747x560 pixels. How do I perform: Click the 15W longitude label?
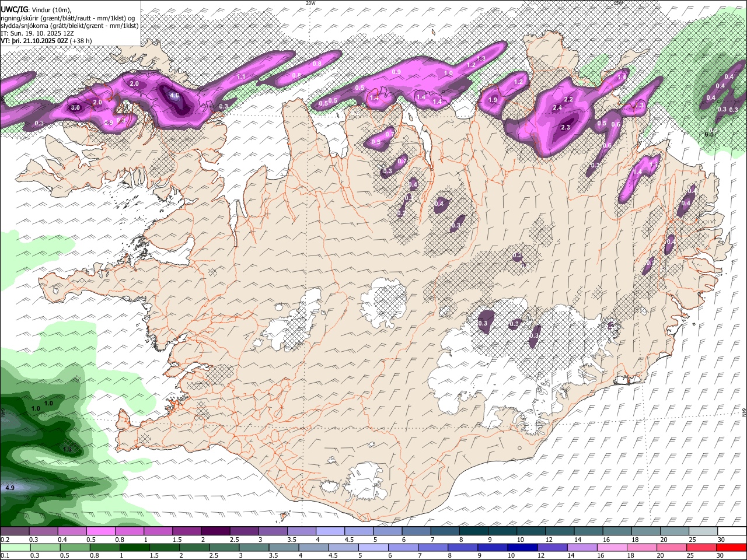pos(618,3)
